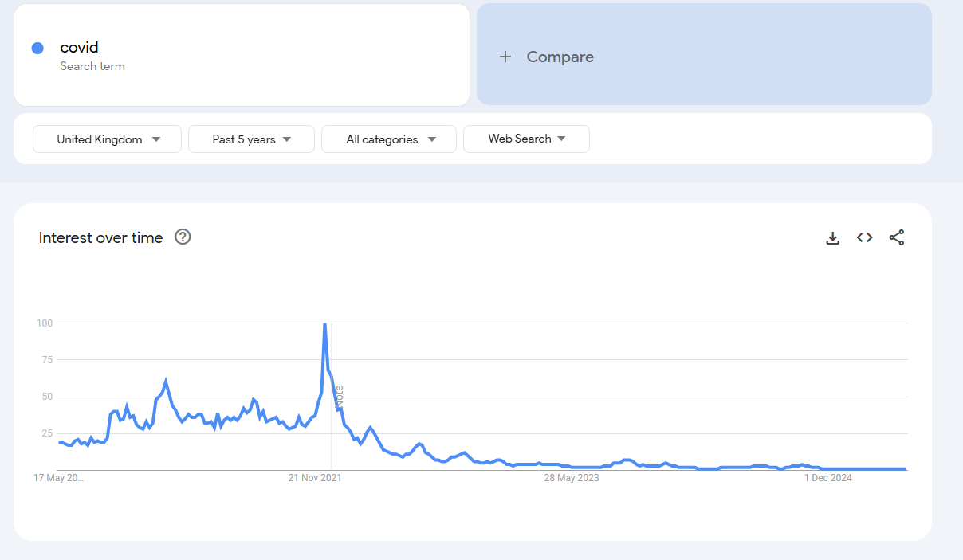Expand the Past 5 years dropdown
This screenshot has width=963, height=560.
pyautogui.click(x=251, y=139)
